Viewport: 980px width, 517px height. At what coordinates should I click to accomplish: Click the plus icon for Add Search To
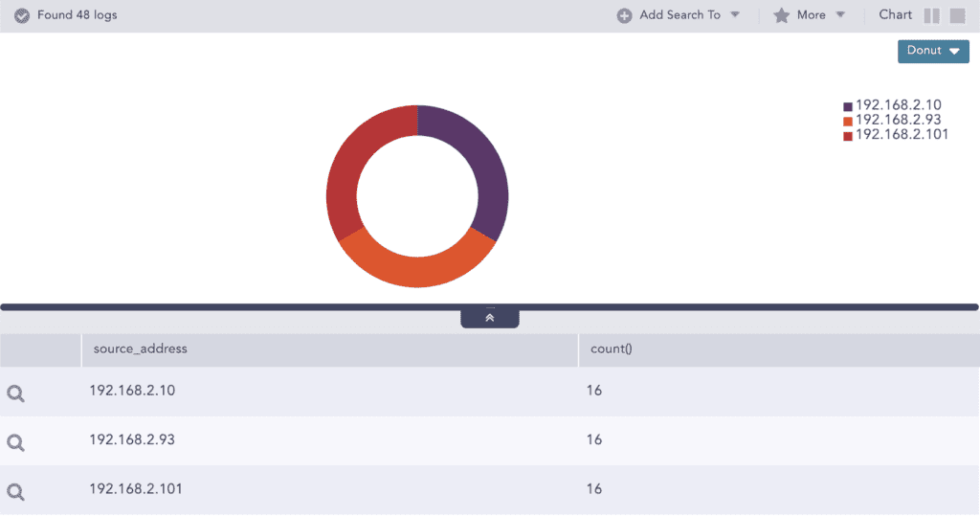click(624, 15)
